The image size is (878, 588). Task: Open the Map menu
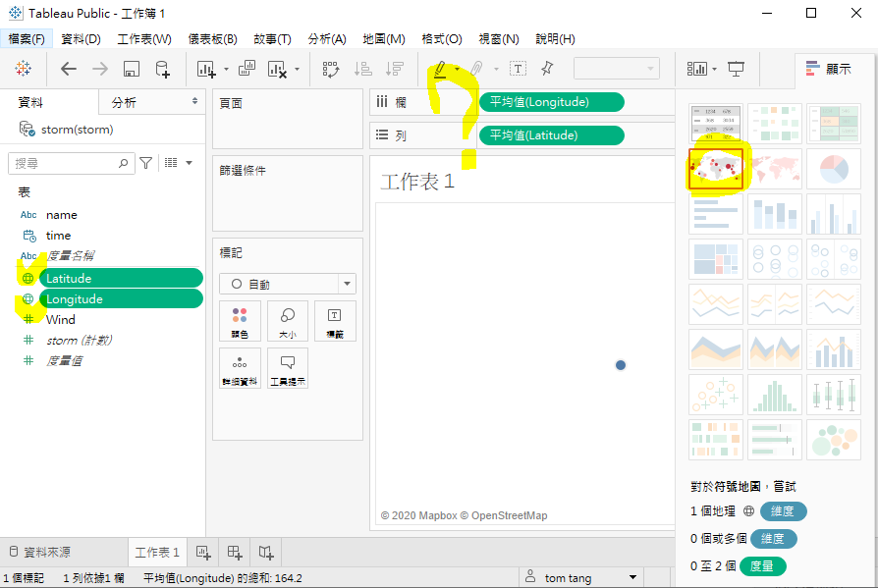384,38
